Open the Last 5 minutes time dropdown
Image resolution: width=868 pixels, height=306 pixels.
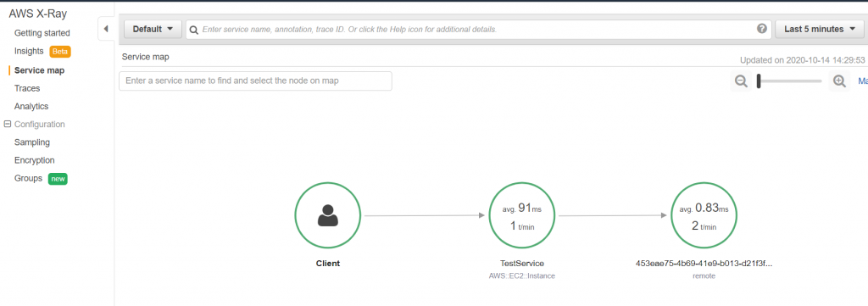[820, 29]
